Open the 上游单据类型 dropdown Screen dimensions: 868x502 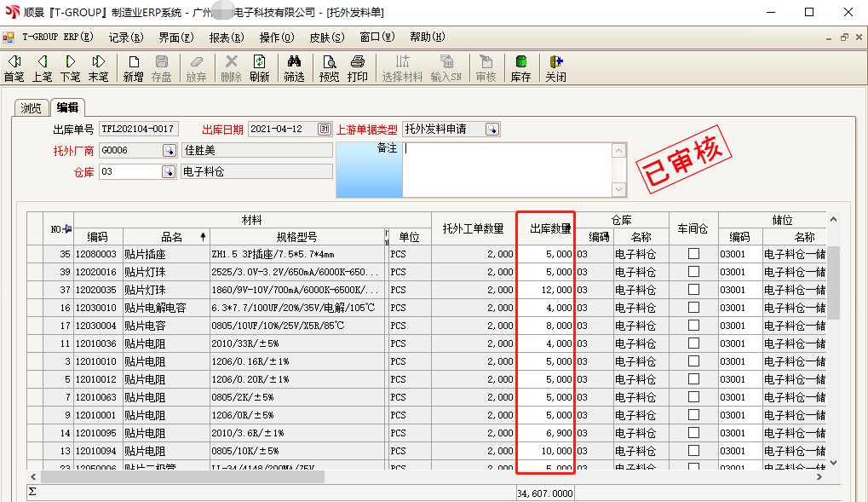pyautogui.click(x=492, y=130)
